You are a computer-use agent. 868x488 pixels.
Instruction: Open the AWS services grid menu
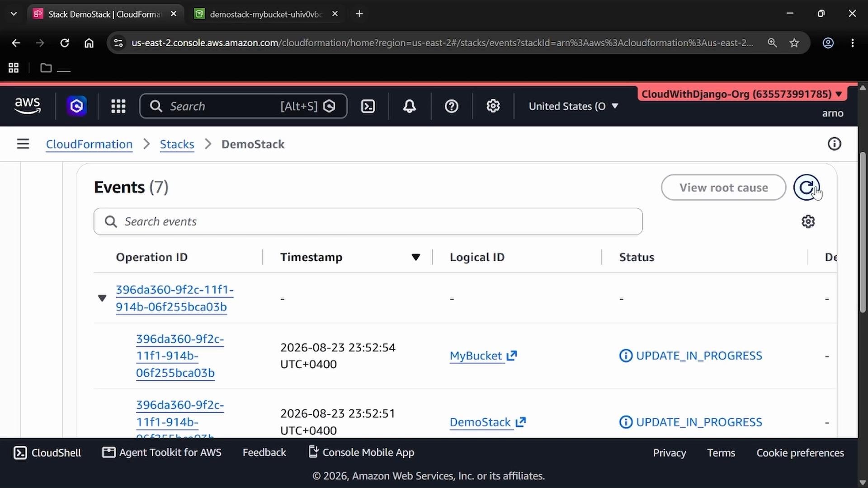118,106
